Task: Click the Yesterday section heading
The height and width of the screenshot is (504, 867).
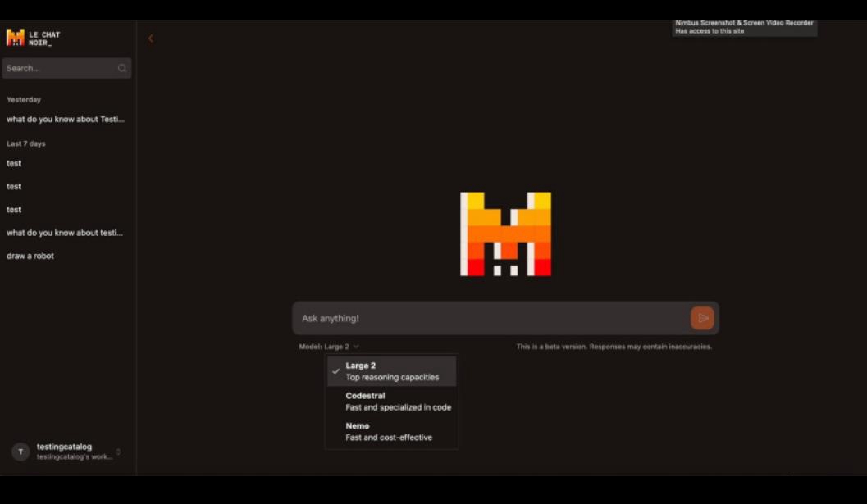Action: (x=24, y=99)
